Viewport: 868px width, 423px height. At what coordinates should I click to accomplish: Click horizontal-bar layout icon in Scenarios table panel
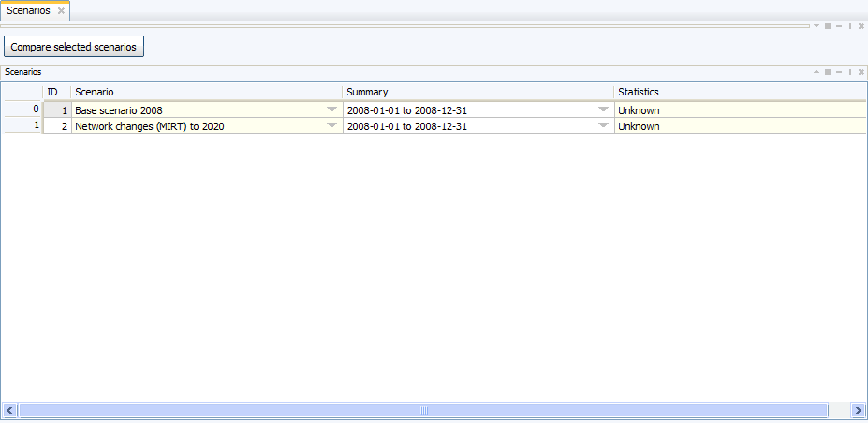tap(839, 72)
